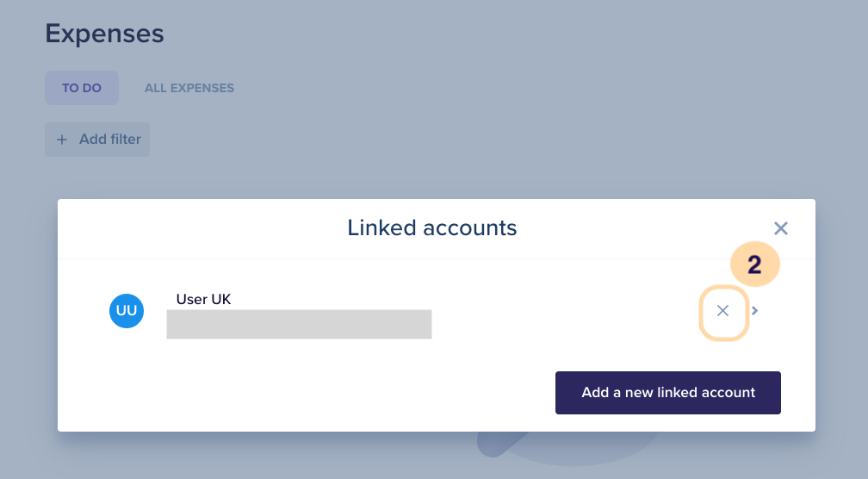Open User UK account with chevron arrow
This screenshot has height=479, width=868.
point(754,311)
